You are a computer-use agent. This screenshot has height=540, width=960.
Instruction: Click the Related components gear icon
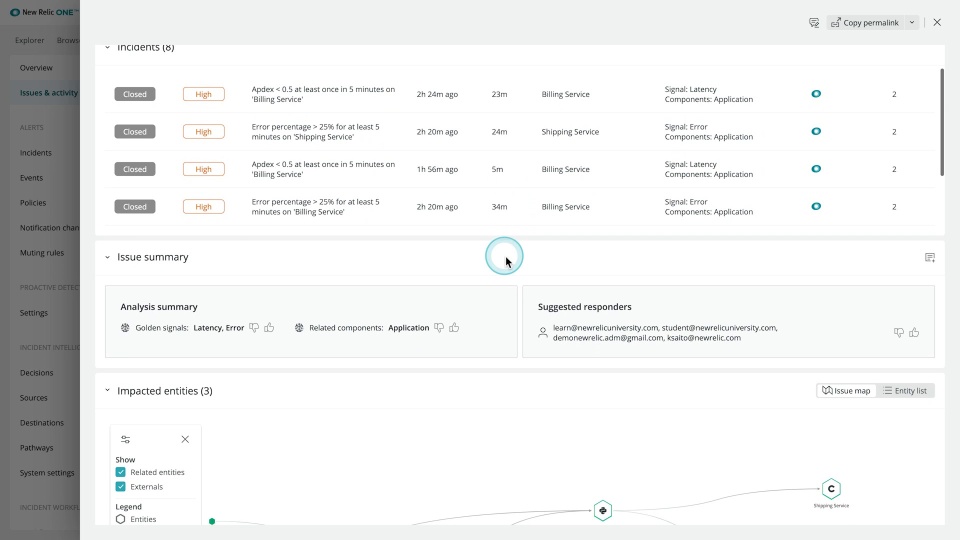tap(299, 328)
